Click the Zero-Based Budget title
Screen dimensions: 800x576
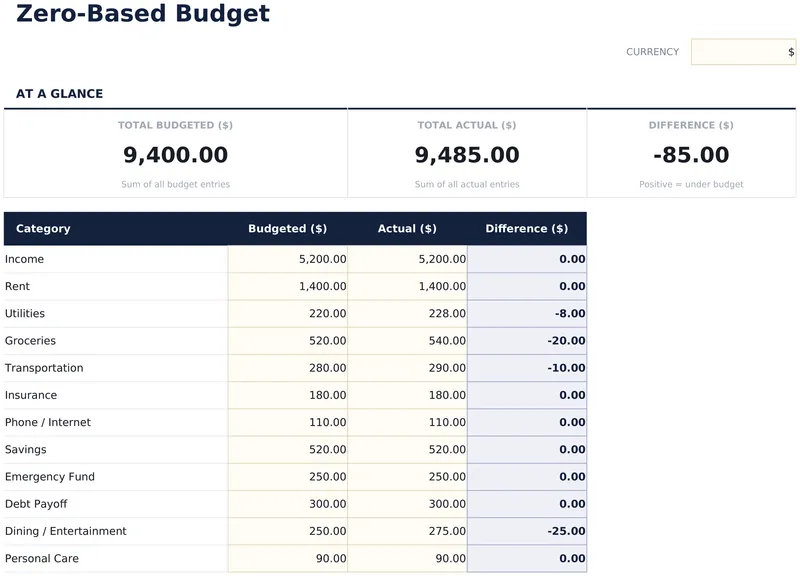click(x=143, y=14)
